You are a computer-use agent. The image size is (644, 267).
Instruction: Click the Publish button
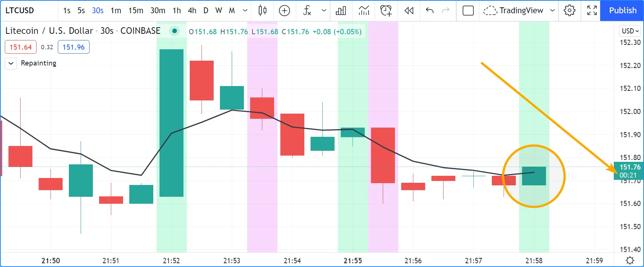click(622, 11)
